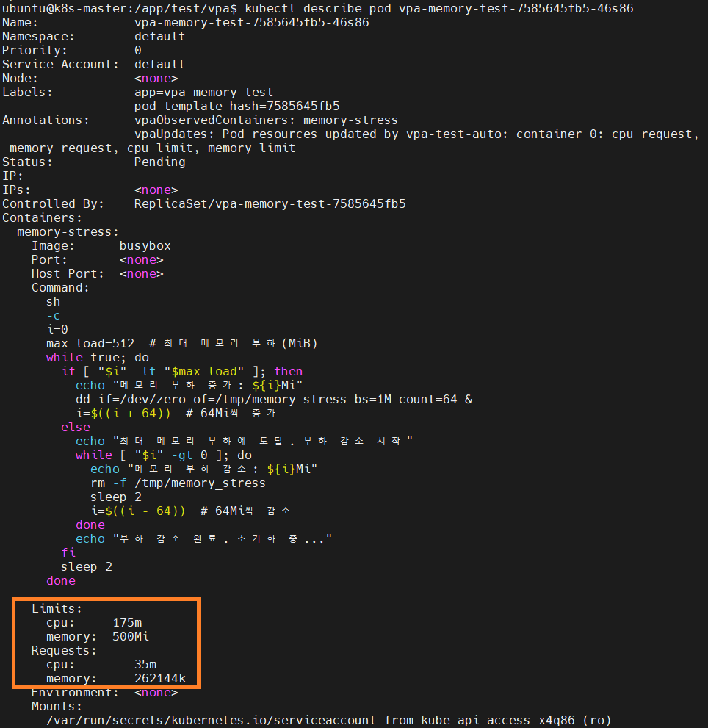Click the kubectl describe pod command text

click(x=438, y=8)
